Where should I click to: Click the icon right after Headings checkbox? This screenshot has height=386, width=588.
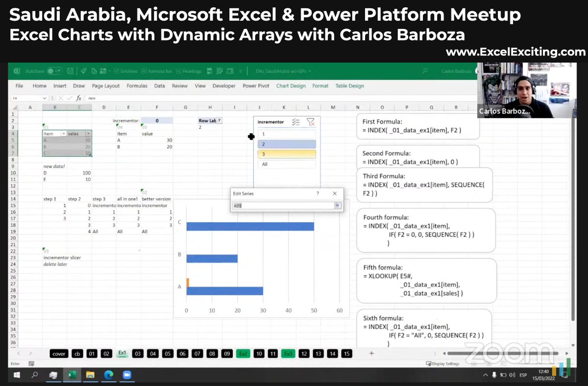pos(209,71)
